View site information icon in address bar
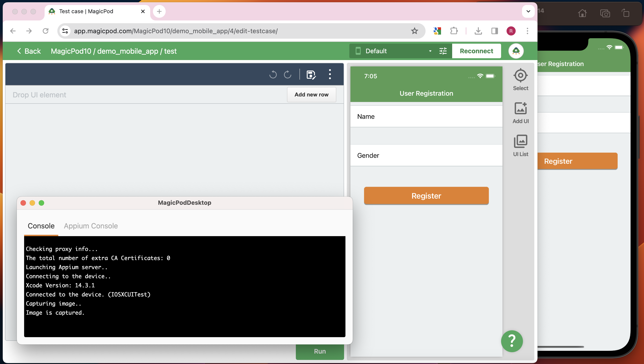The image size is (644, 364). (65, 31)
